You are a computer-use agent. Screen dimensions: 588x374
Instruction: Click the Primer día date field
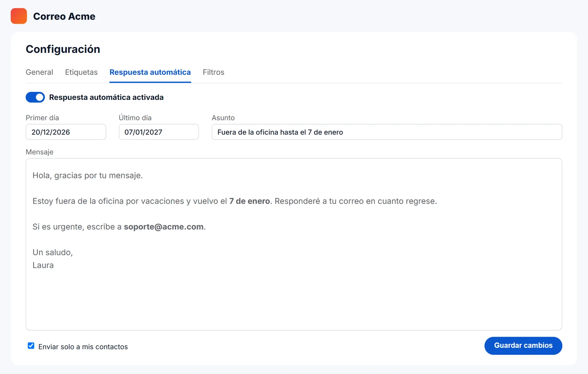66,132
